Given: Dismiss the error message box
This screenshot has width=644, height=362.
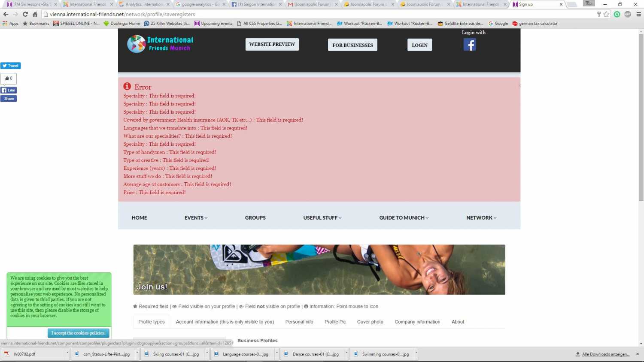Looking at the screenshot, I should tap(519, 86).
